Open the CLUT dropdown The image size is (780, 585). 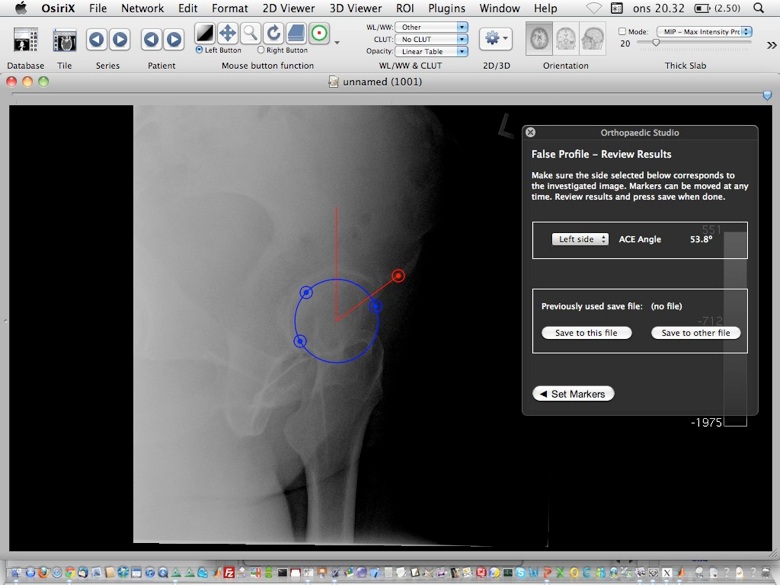click(x=431, y=39)
